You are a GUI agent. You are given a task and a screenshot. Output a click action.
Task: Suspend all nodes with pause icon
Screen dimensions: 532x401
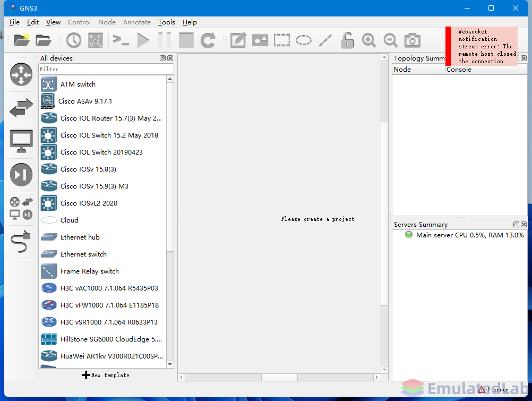pos(165,40)
